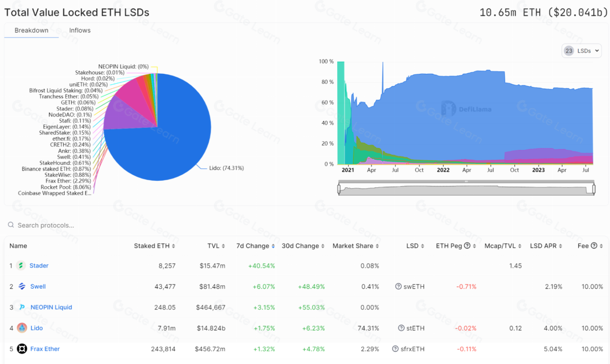
Task: Click the question icon beside swETH
Action: [x=398, y=286]
